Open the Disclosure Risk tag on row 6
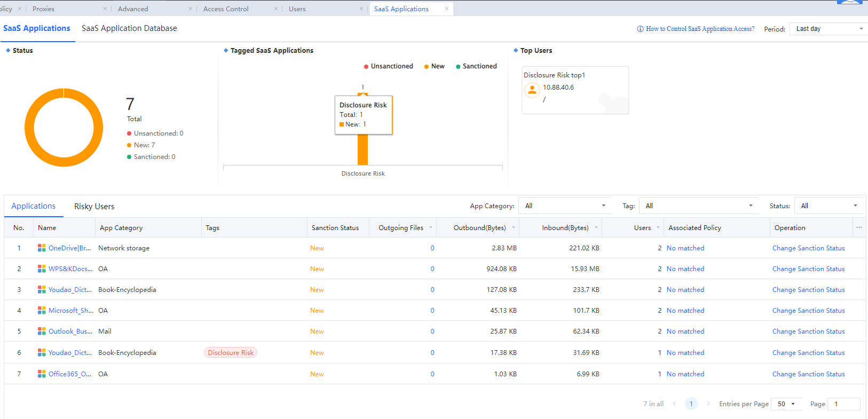Viewport: 868px width, 419px height. (231, 353)
